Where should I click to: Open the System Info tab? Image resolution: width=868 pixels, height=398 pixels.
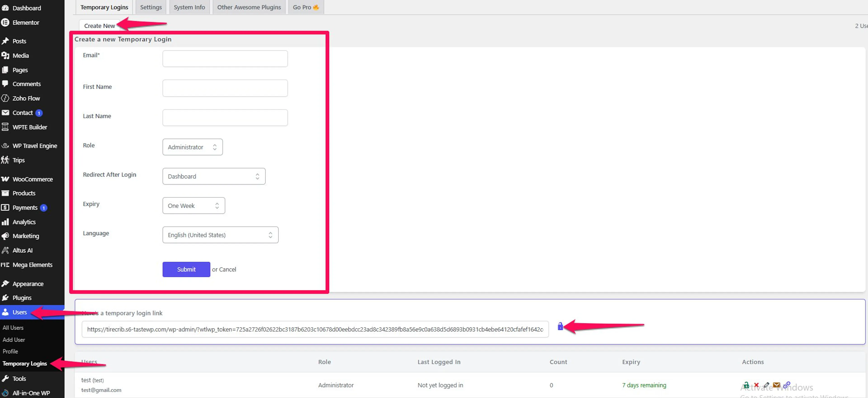[x=189, y=7]
